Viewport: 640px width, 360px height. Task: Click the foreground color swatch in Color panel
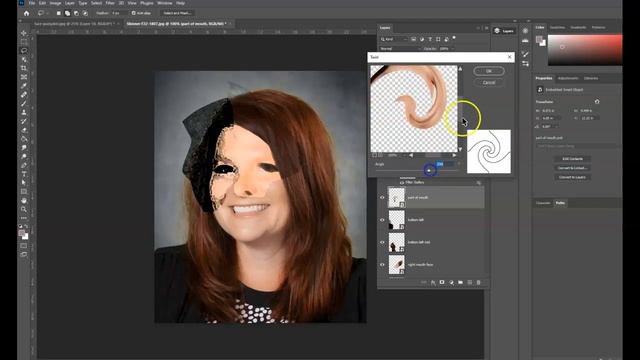(539, 39)
